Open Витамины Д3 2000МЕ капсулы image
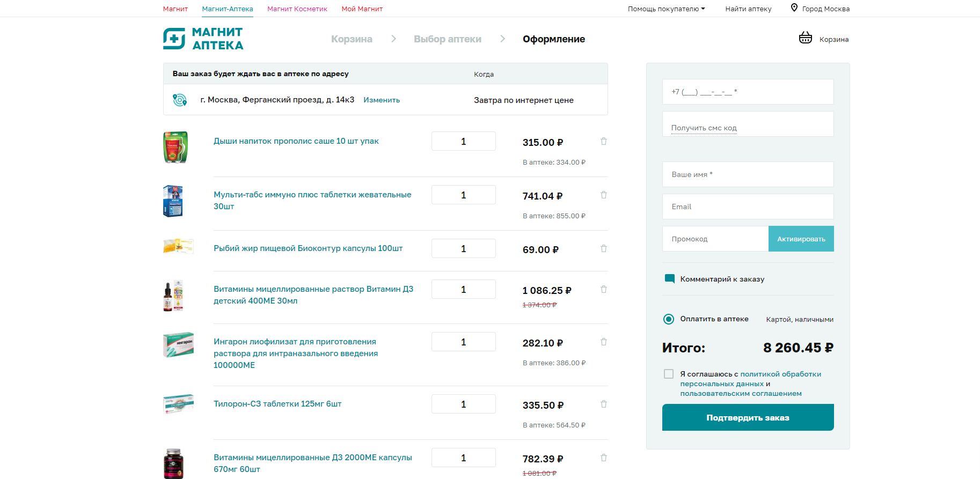The image size is (980, 479). (x=173, y=463)
